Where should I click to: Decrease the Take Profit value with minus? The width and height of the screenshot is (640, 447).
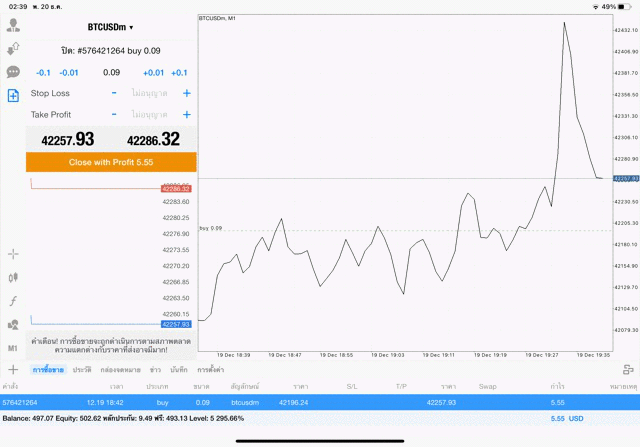pyautogui.click(x=114, y=114)
